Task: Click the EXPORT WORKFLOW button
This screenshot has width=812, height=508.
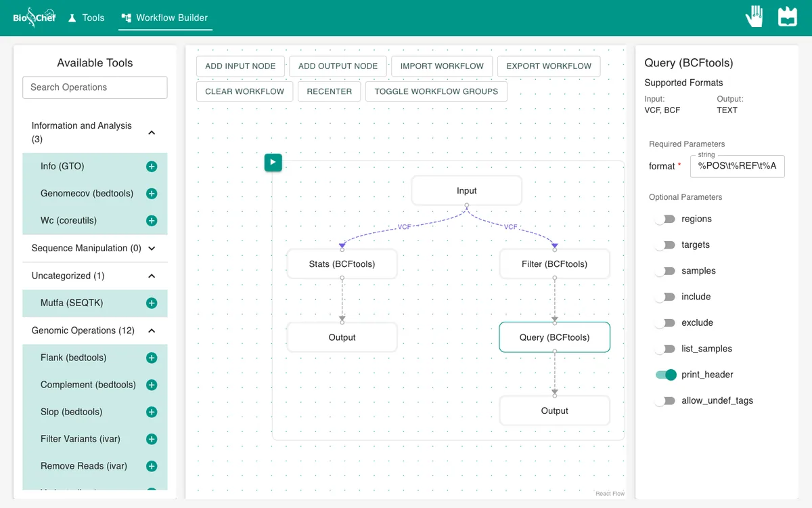Action: (x=549, y=66)
